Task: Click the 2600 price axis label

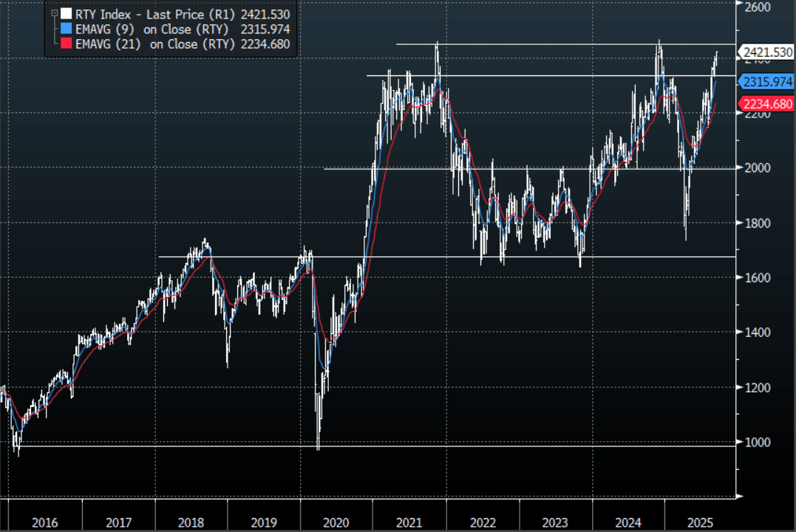Action: point(758,7)
